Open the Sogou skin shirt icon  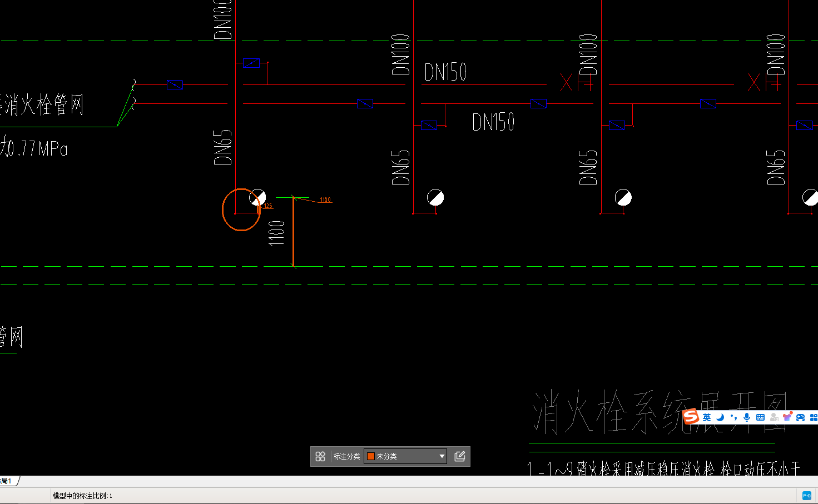[787, 417]
